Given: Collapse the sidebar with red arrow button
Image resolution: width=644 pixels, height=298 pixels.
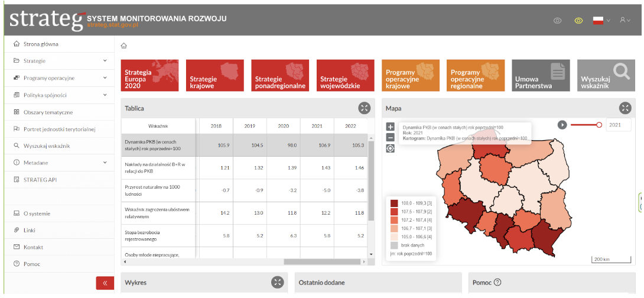Looking at the screenshot, I should (105, 283).
